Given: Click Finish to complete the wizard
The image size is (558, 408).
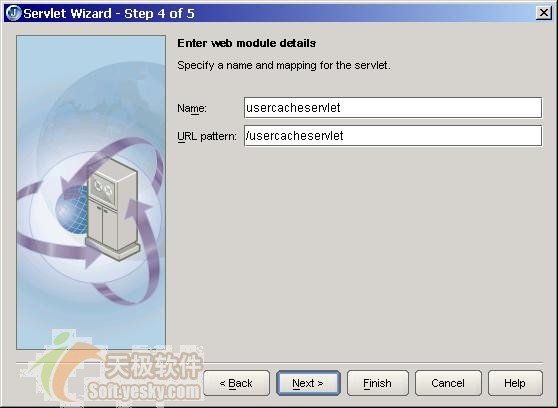Looking at the screenshot, I should (378, 383).
